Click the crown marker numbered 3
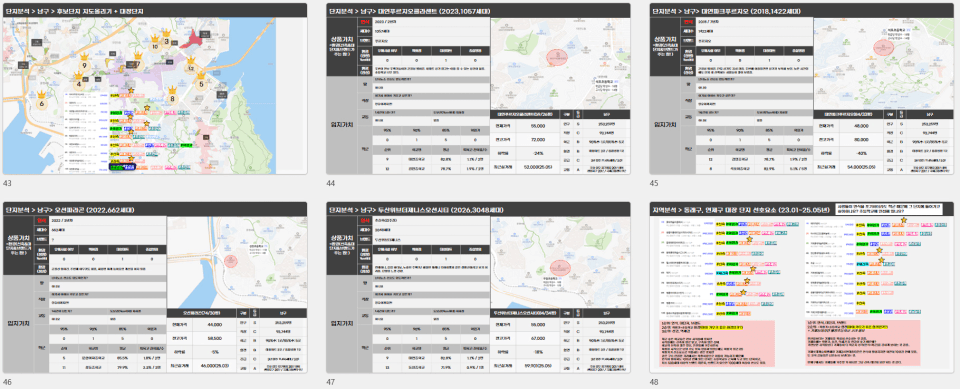The image size is (960, 389). click(167, 39)
